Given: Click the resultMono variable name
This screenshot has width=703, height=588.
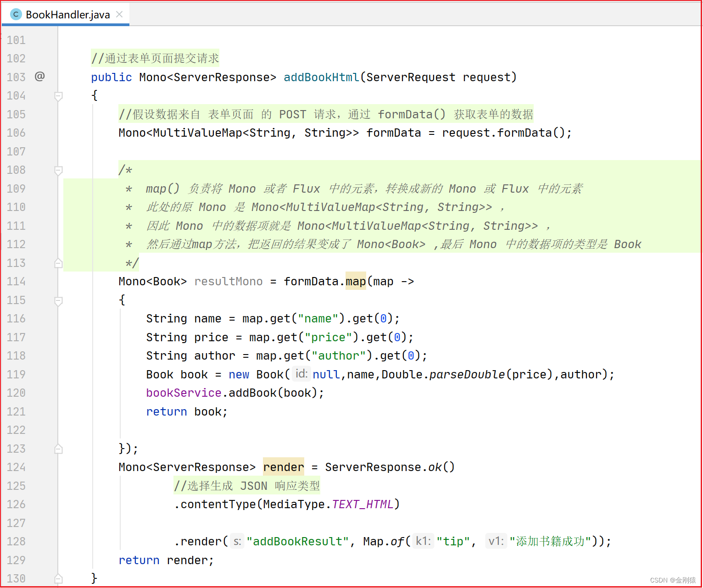Looking at the screenshot, I should 229,281.
